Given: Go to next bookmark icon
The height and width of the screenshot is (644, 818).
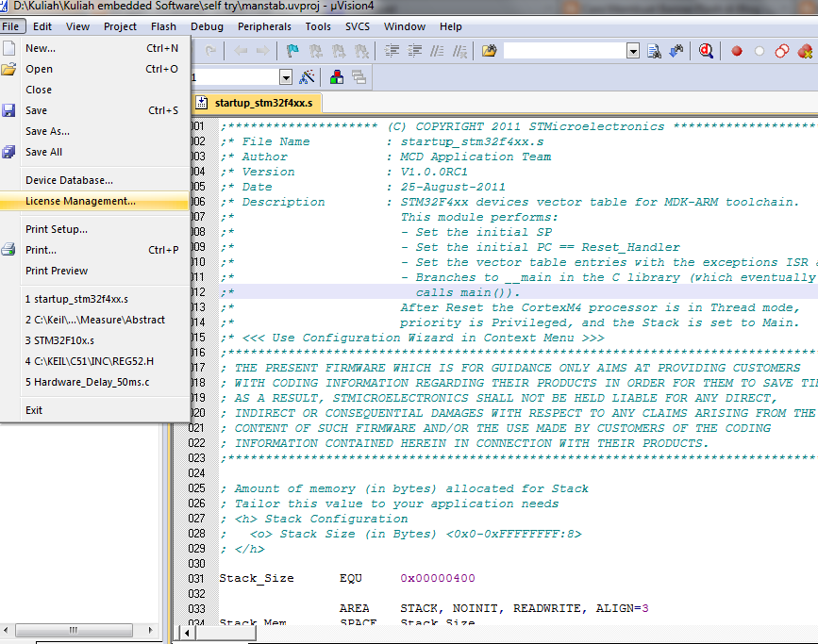Looking at the screenshot, I should [338, 51].
